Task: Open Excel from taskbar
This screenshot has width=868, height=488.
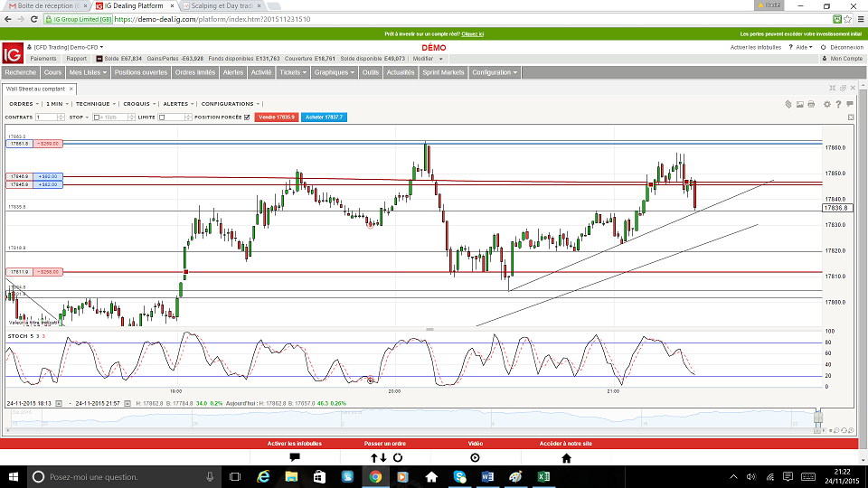Action: (x=543, y=476)
